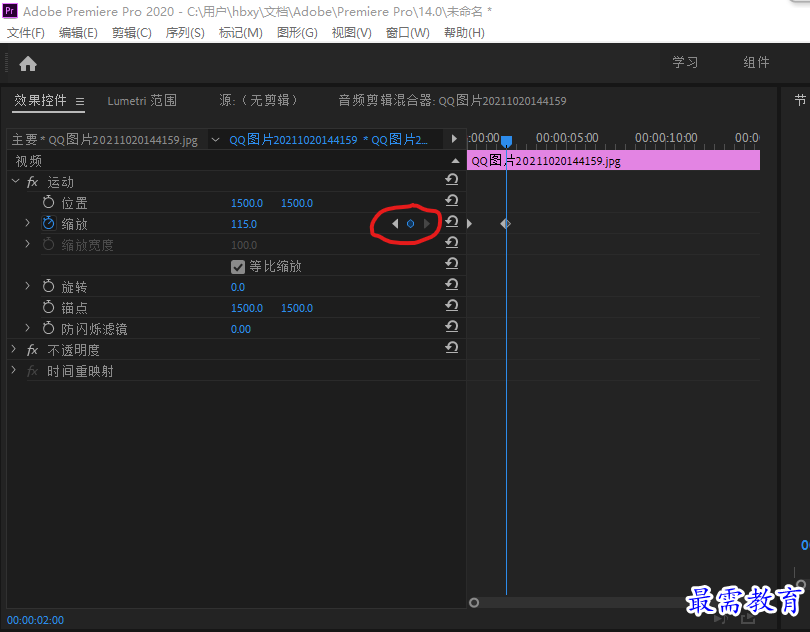810x632 pixels.
Task: Open the 图形(G) menu
Action: pos(297,33)
